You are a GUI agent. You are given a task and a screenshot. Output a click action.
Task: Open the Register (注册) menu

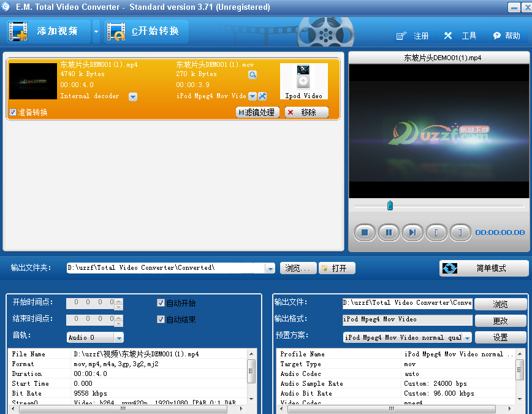pyautogui.click(x=412, y=36)
